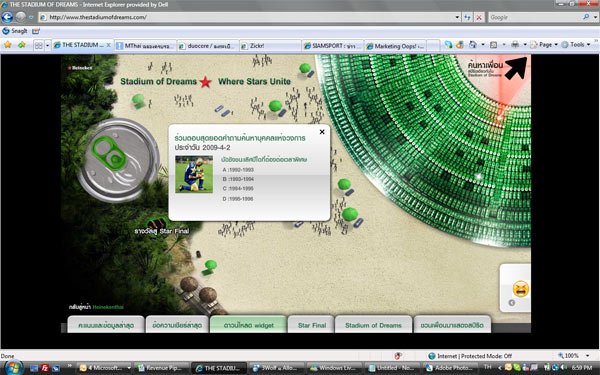Click the Add to Favorites star-plus icon

point(22,45)
